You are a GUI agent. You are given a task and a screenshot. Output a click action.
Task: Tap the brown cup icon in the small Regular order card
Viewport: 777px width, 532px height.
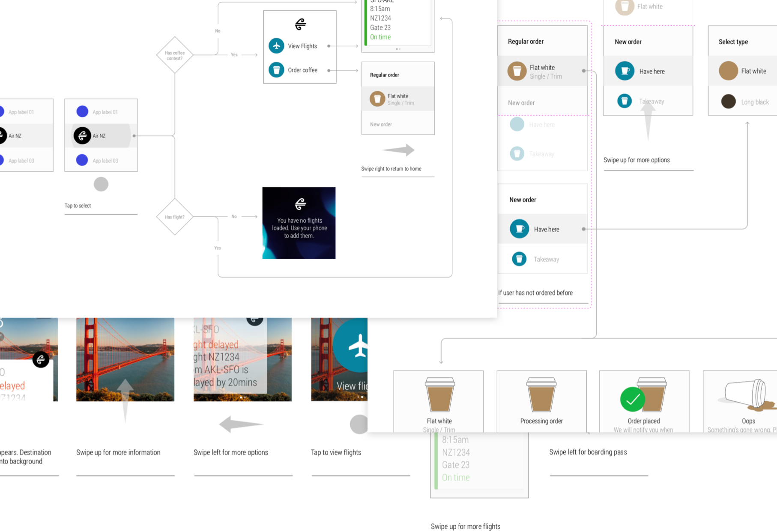coord(377,99)
